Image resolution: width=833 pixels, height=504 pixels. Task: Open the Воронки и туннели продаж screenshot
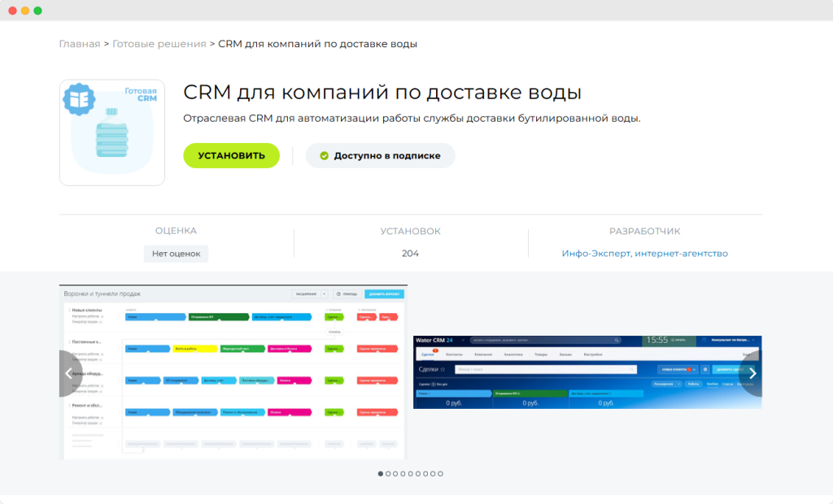point(233,371)
